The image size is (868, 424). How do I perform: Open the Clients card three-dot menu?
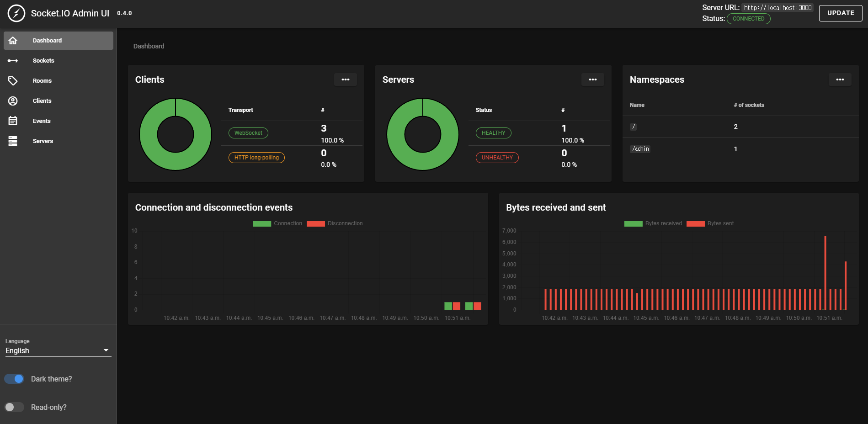coord(346,79)
